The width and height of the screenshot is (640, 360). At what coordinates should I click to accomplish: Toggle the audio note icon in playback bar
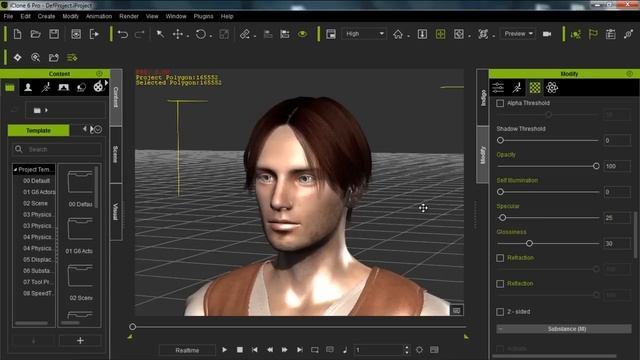[x=345, y=350]
